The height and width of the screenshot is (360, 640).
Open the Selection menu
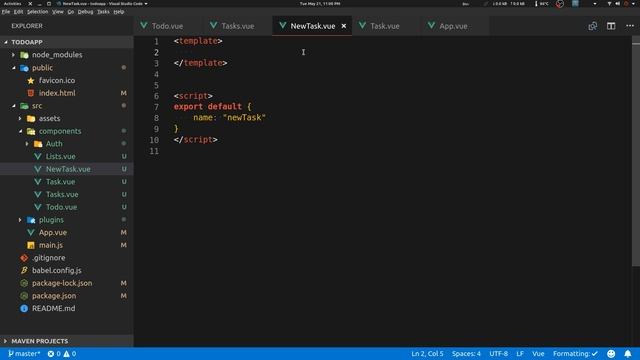pos(38,12)
